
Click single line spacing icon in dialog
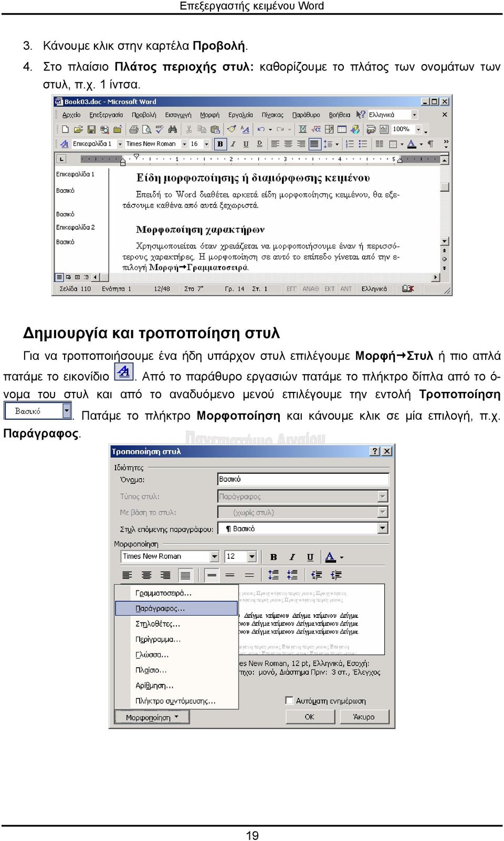pyautogui.click(x=212, y=575)
